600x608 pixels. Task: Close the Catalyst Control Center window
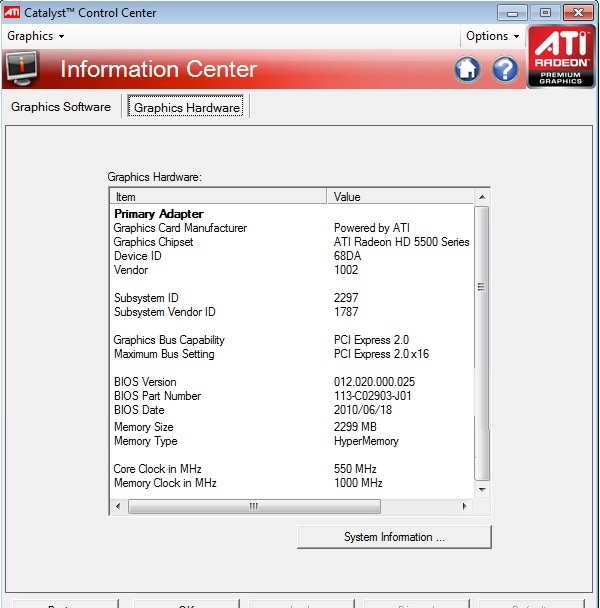[578, 13]
